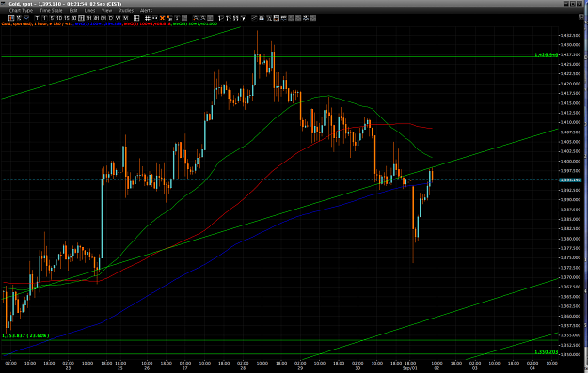
Task: Click the orange Gold spot 1 hour legend
Action: coord(36,23)
